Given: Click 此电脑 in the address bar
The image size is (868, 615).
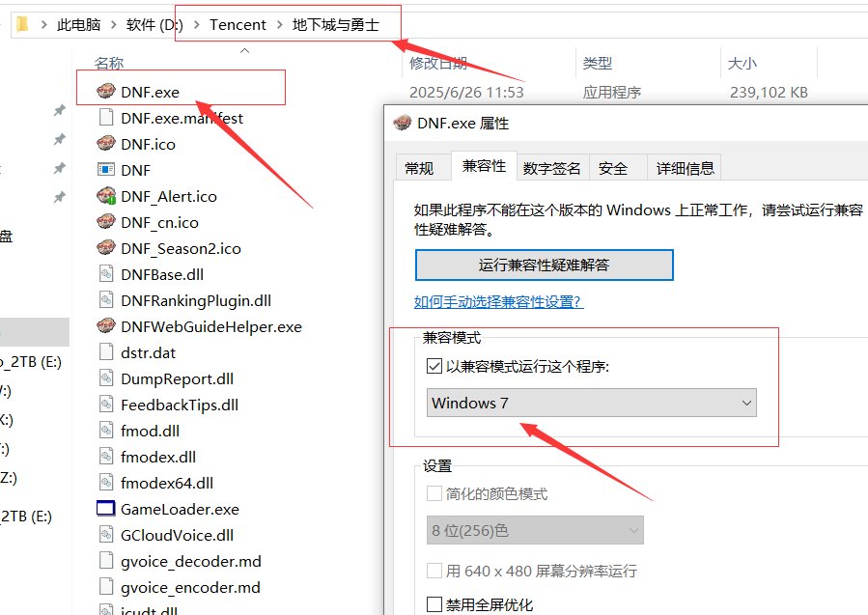Looking at the screenshot, I should point(78,25).
